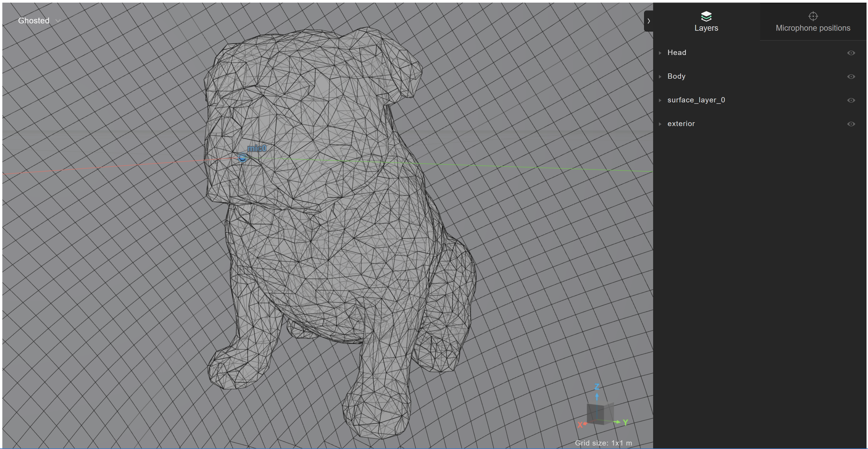Toggle visibility of exterior layer
868x449 pixels.
click(x=851, y=124)
